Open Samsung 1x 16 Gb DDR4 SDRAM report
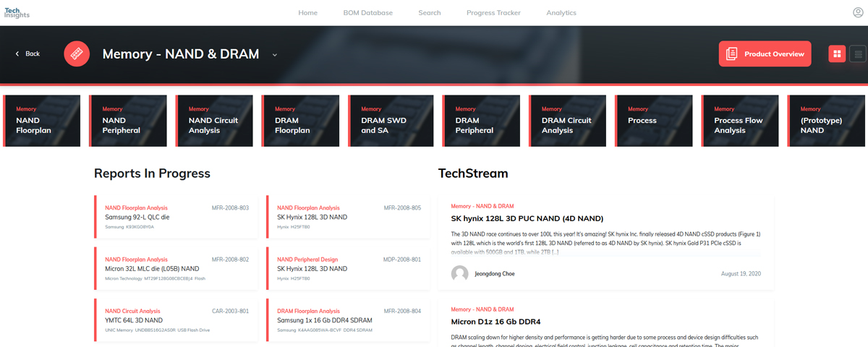Screen dimensions: 868x347 (348, 320)
